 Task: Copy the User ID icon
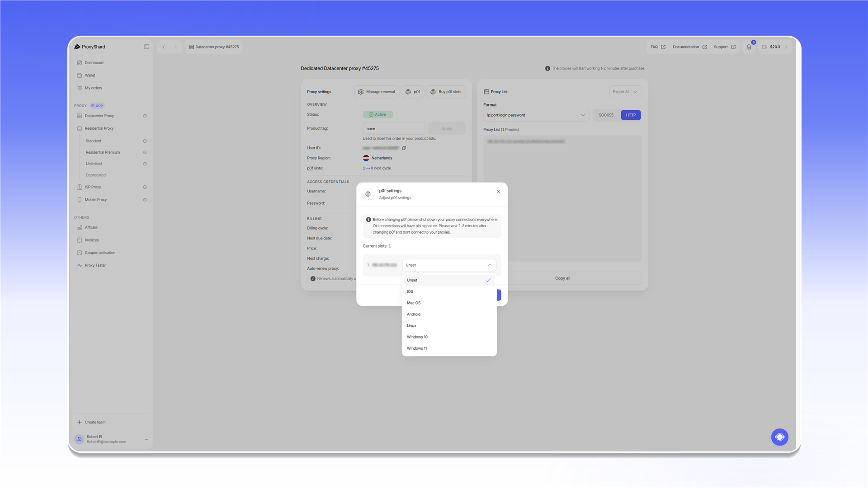(x=404, y=148)
